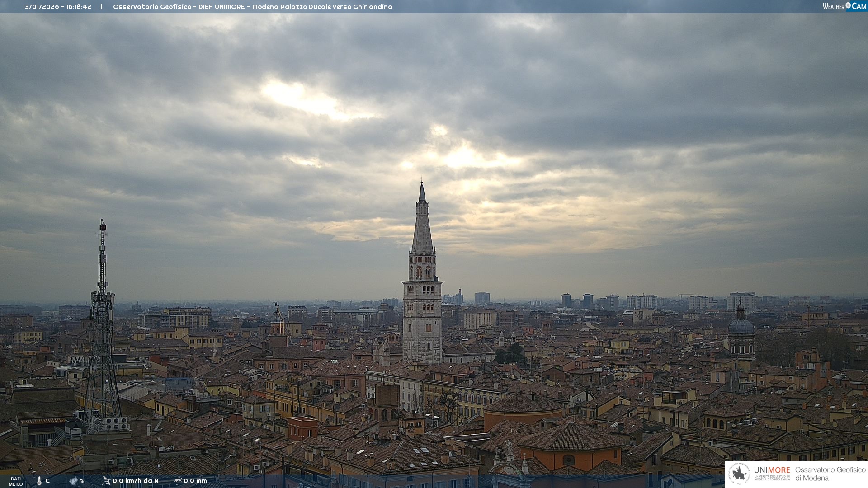Click the rain umbrella icon

[x=178, y=481]
